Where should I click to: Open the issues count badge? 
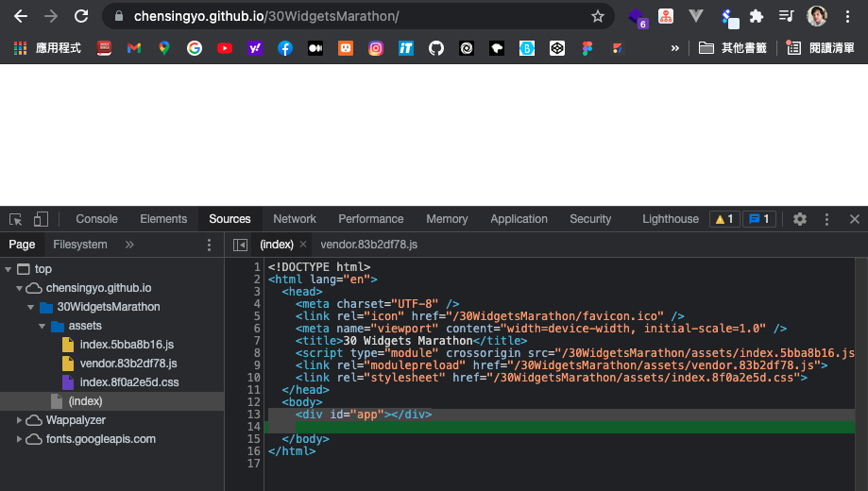(x=759, y=219)
